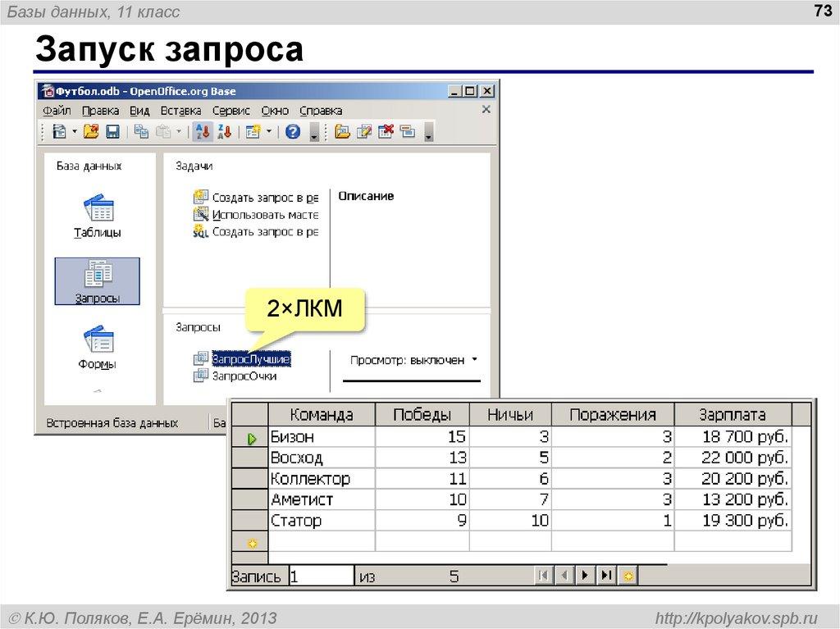Click the Copy icon in toolbar
The width and height of the screenshot is (840, 629).
(139, 131)
